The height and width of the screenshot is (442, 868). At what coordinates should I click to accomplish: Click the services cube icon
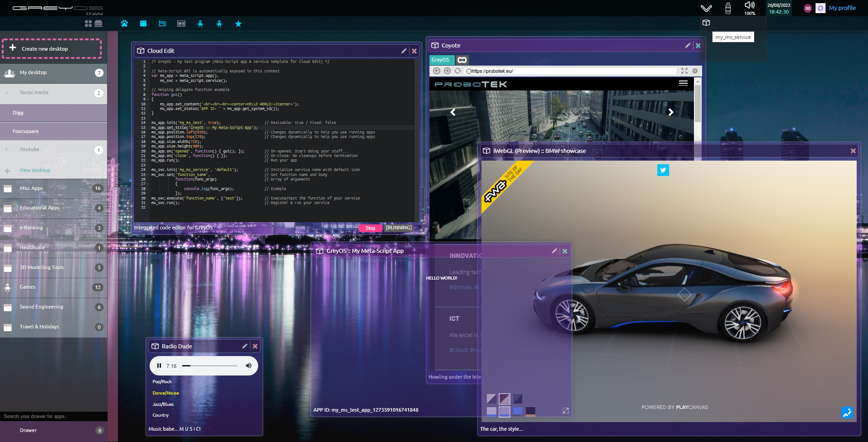pyautogui.click(x=706, y=23)
